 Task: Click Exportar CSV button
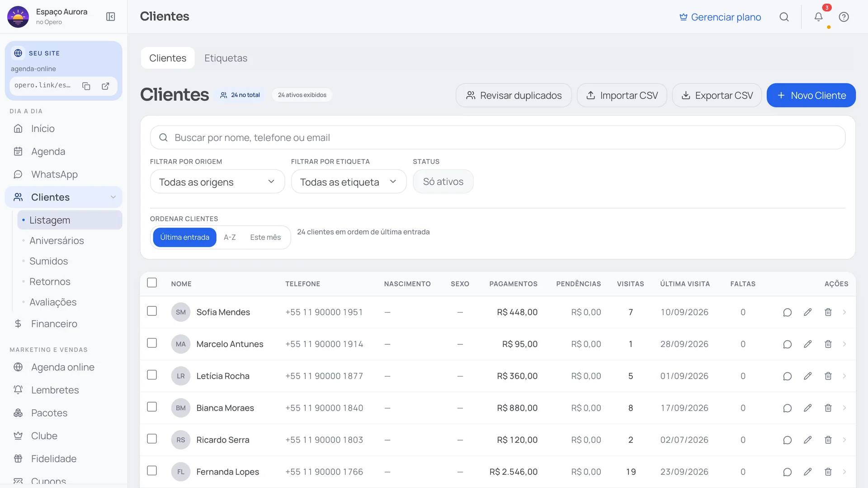pos(717,95)
